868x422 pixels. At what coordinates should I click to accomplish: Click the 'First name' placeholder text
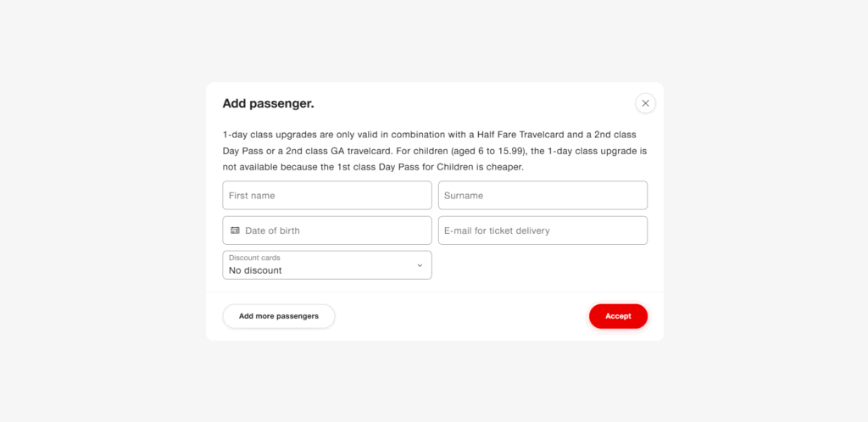[252, 196]
